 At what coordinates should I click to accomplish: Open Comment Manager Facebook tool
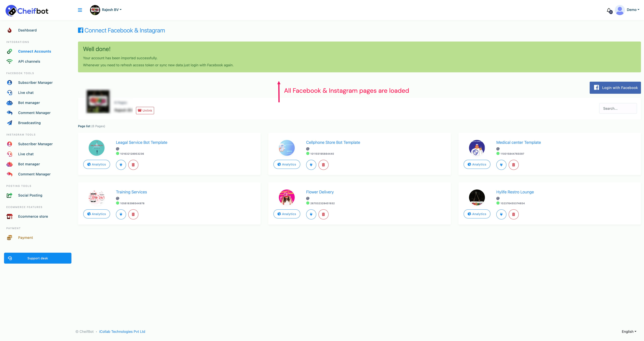[34, 112]
